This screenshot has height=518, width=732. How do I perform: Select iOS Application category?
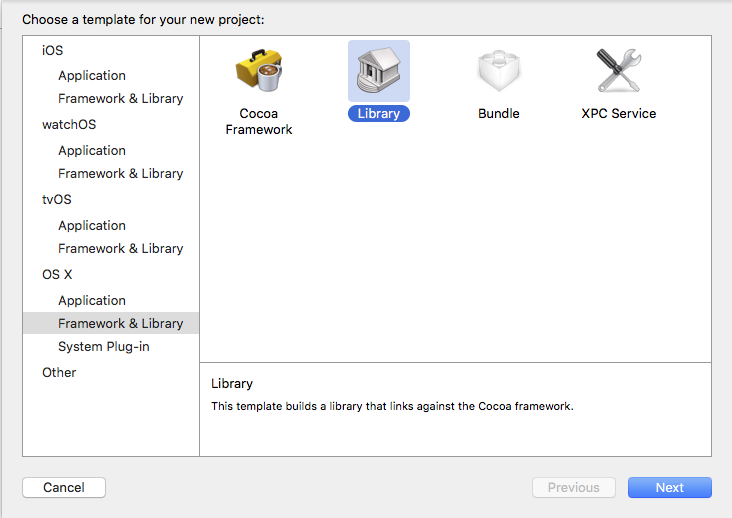(92, 75)
